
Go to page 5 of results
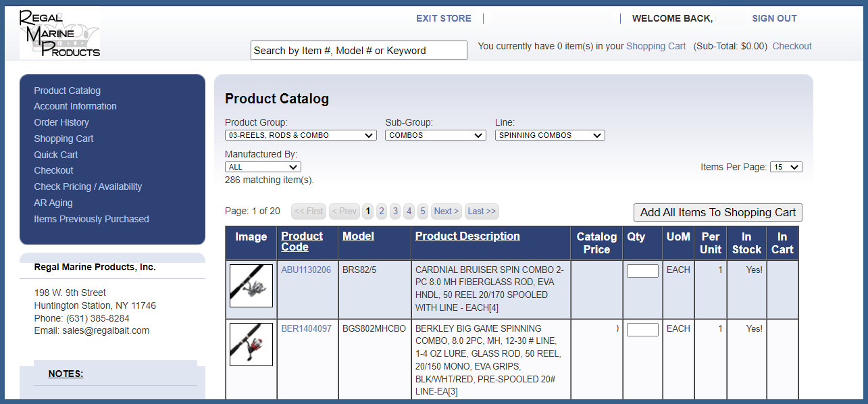pos(423,211)
